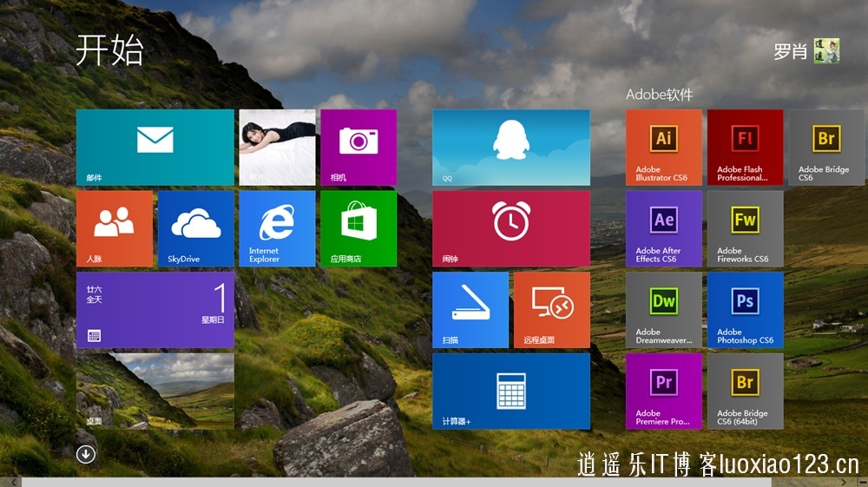Open the Calendar tile showing 星期日
The width and height of the screenshot is (868, 487).
point(155,310)
